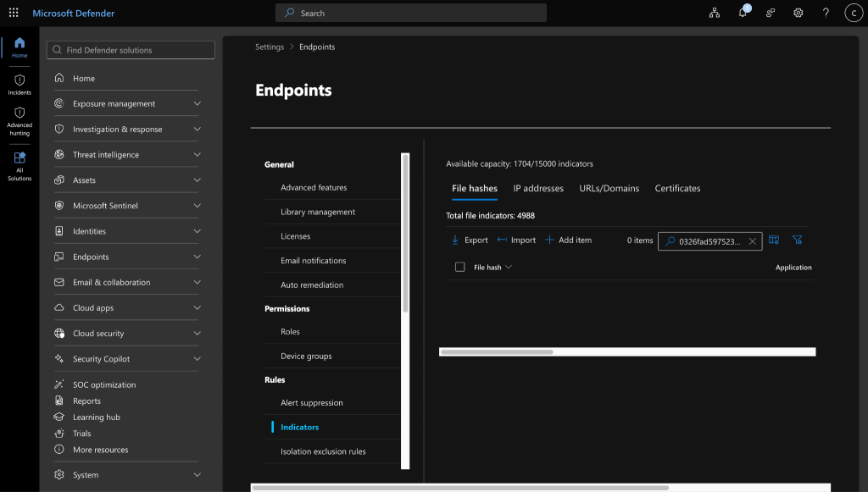Expand Cloud apps chevron
The height and width of the screenshot is (492, 868).
click(197, 307)
